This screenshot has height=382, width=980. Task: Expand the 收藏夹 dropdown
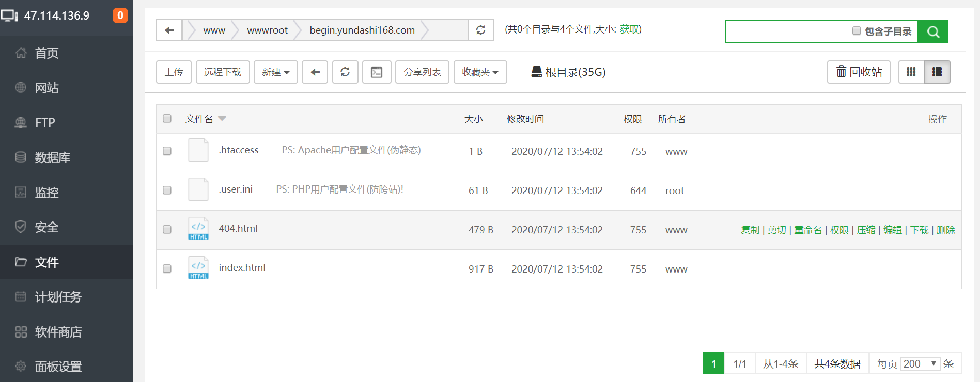480,72
